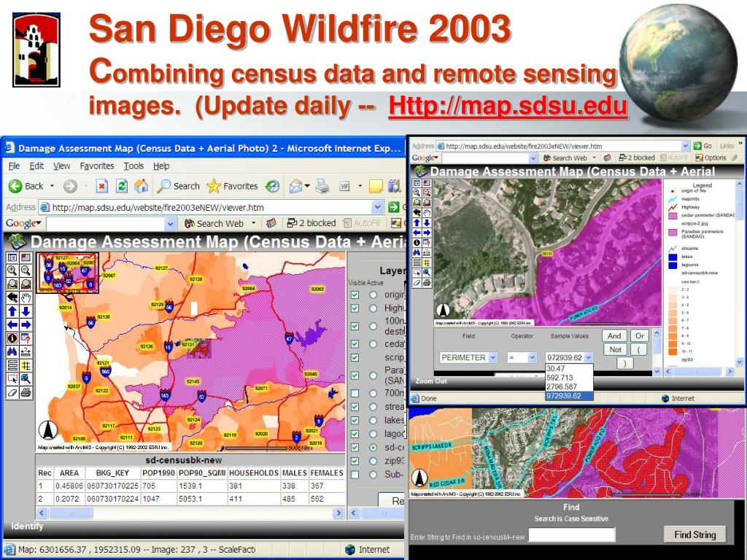
Task: Open Back button history dropdown arrow
Action: coord(52,186)
